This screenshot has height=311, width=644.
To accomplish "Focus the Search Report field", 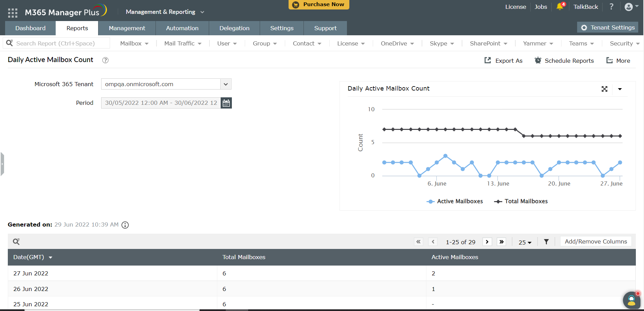I will click(56, 43).
